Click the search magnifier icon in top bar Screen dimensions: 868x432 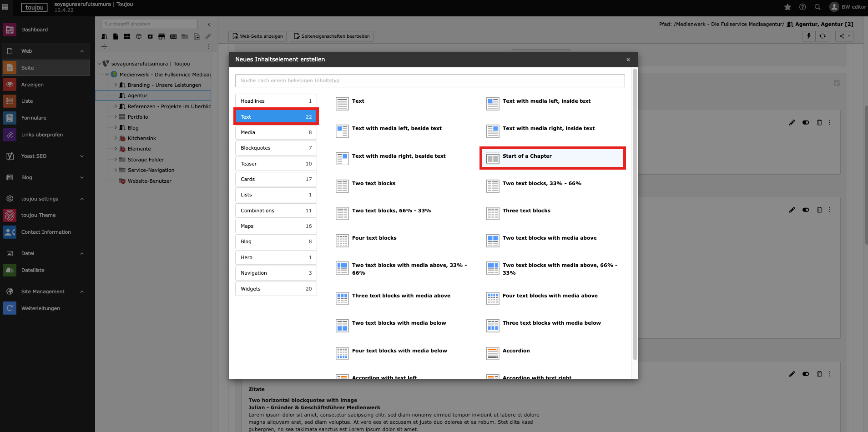point(818,7)
